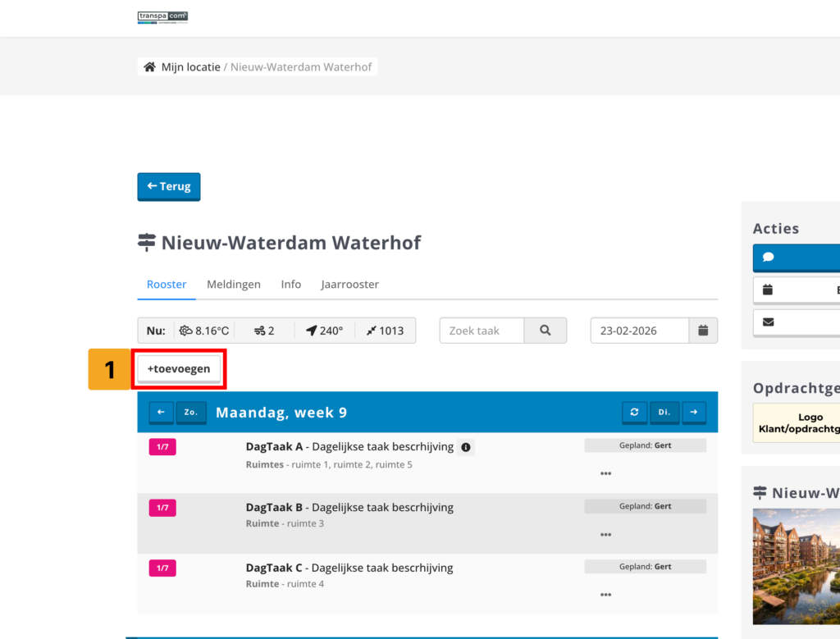Click info icon next to DagTaak A
Viewport: 840px width, 639px height.
(466, 447)
